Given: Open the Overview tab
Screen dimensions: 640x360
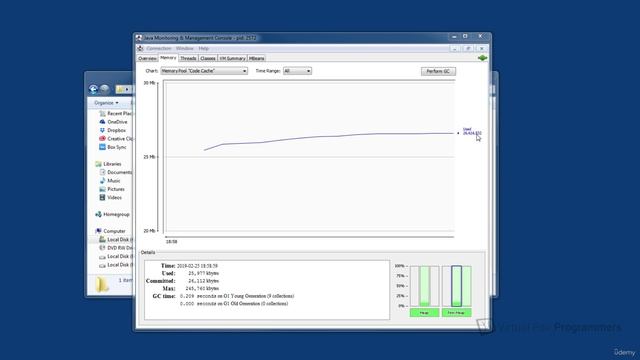Looking at the screenshot, I should point(147,58).
